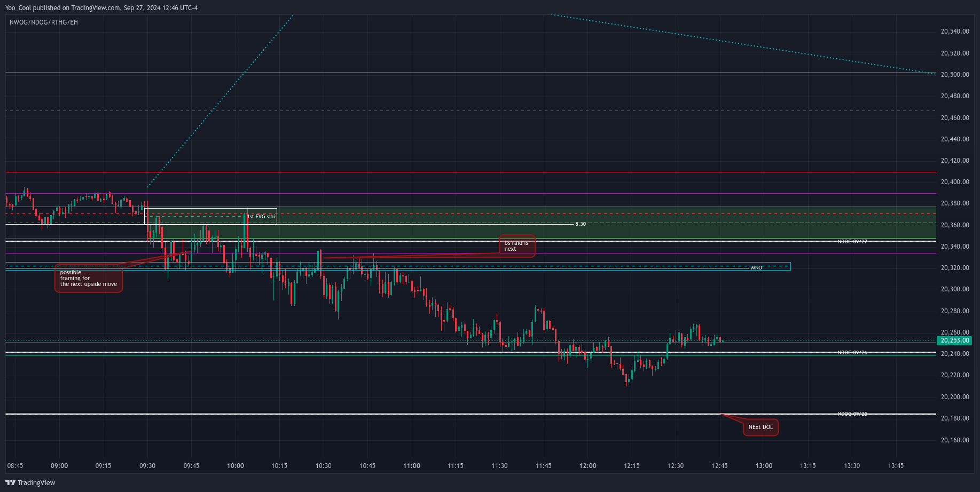The width and height of the screenshot is (980, 492).
Task: Click the 20,420.00 price axis label
Action: pos(954,161)
